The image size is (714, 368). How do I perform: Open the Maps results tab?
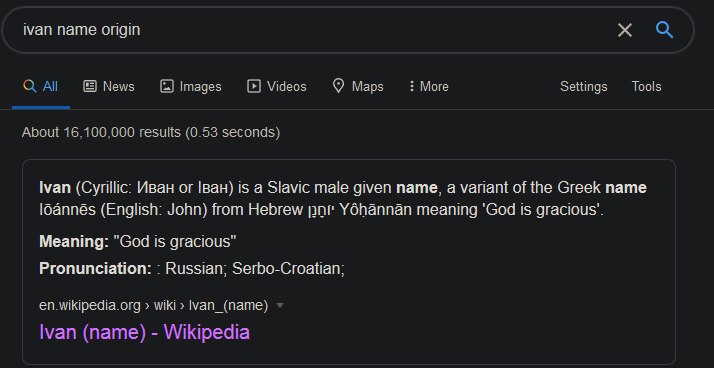pyautogui.click(x=358, y=86)
